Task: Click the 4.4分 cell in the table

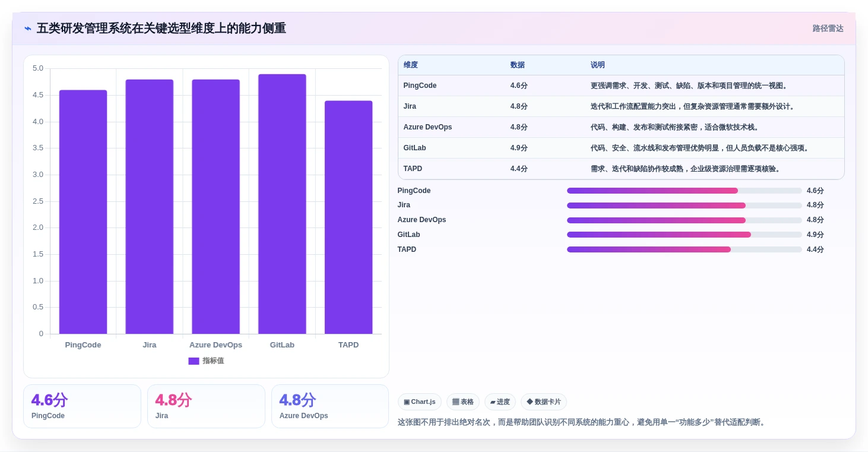Action: pyautogui.click(x=519, y=169)
